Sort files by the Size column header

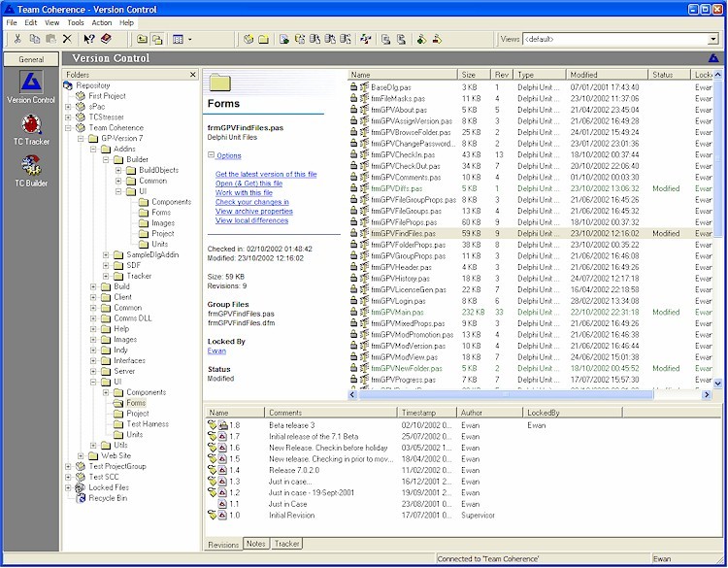(474, 75)
